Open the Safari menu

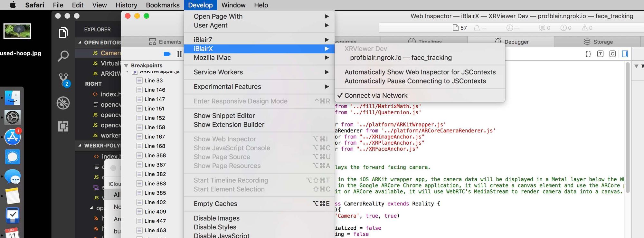tap(34, 5)
